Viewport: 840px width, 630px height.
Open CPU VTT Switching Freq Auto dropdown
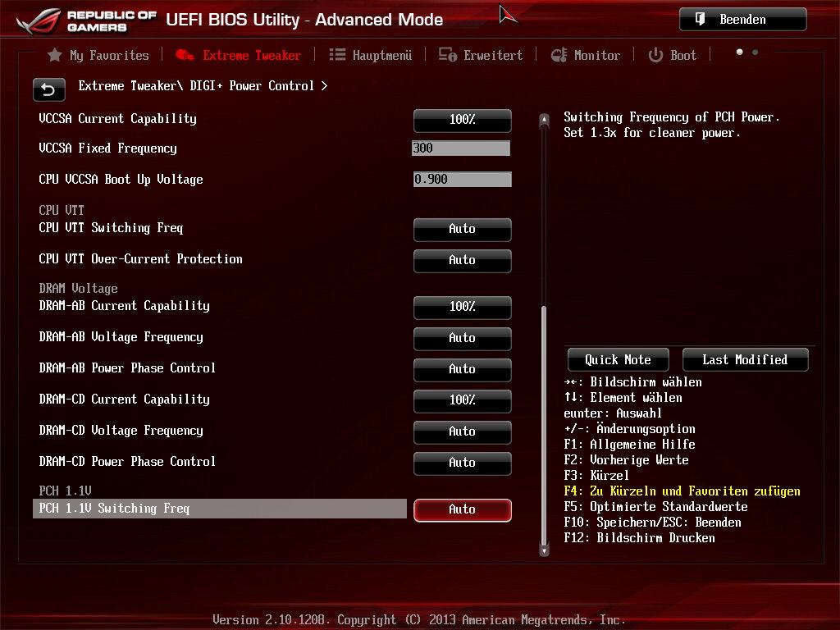point(463,229)
